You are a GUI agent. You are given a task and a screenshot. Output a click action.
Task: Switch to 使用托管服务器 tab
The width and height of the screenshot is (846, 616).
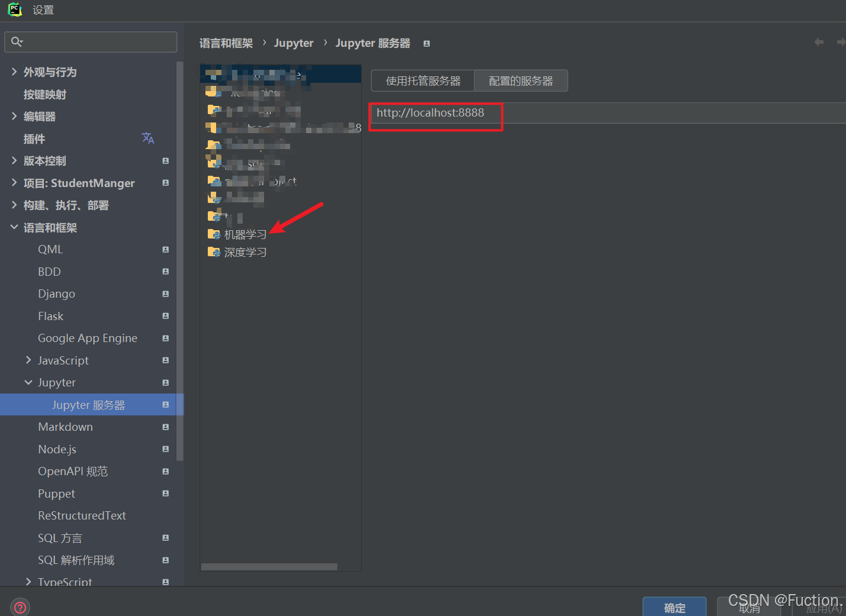point(423,81)
